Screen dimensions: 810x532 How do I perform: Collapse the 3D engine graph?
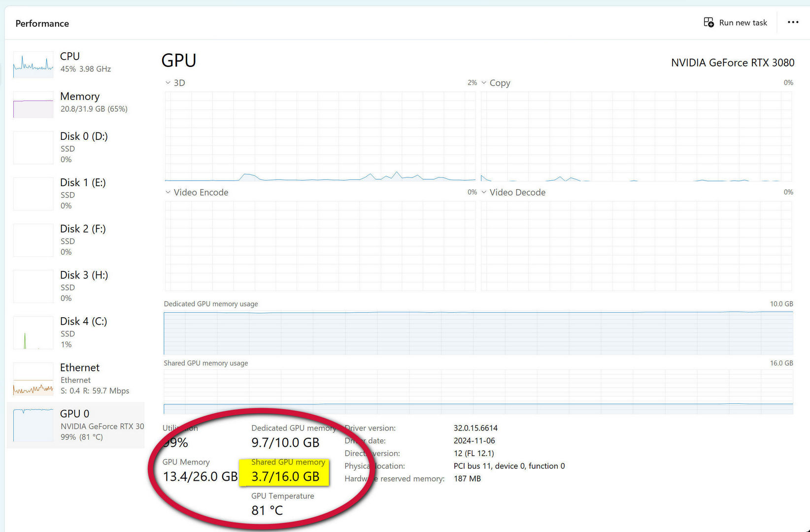(x=168, y=82)
